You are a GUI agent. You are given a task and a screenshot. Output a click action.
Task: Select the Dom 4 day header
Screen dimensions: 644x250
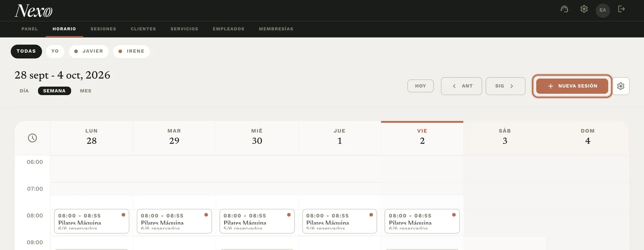point(588,137)
